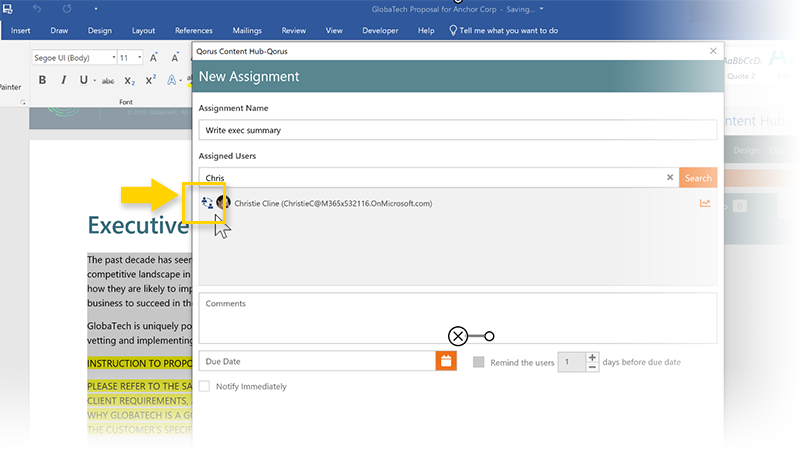
Task: Close the Qorus Content Hub dialog
Action: (713, 51)
